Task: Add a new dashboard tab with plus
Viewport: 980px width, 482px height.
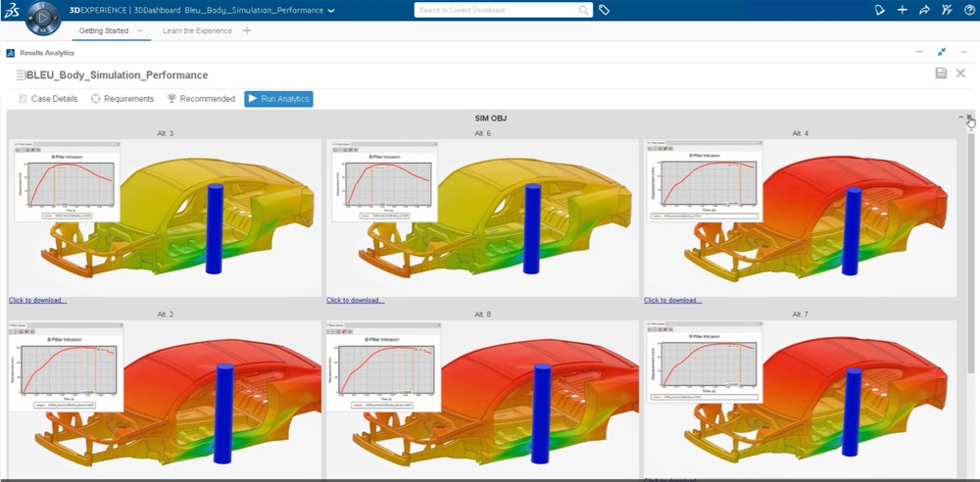Action: (247, 30)
